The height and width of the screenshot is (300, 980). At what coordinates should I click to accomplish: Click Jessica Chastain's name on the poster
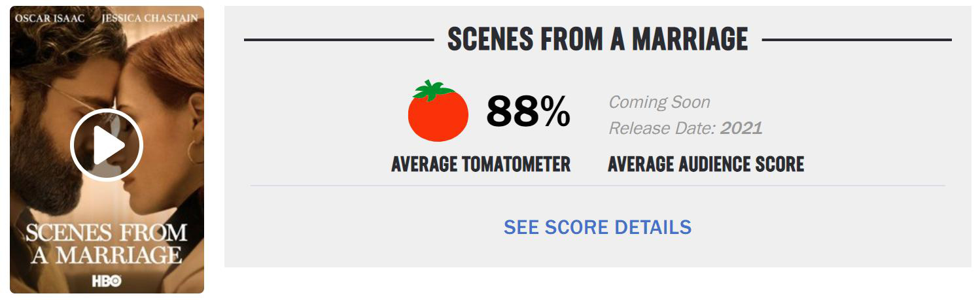click(150, 18)
